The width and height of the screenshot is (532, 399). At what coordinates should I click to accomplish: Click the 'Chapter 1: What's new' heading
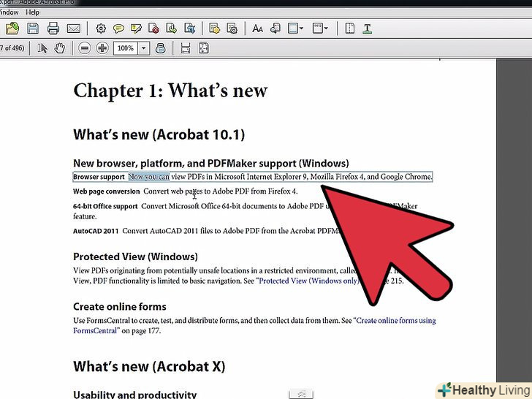point(170,91)
